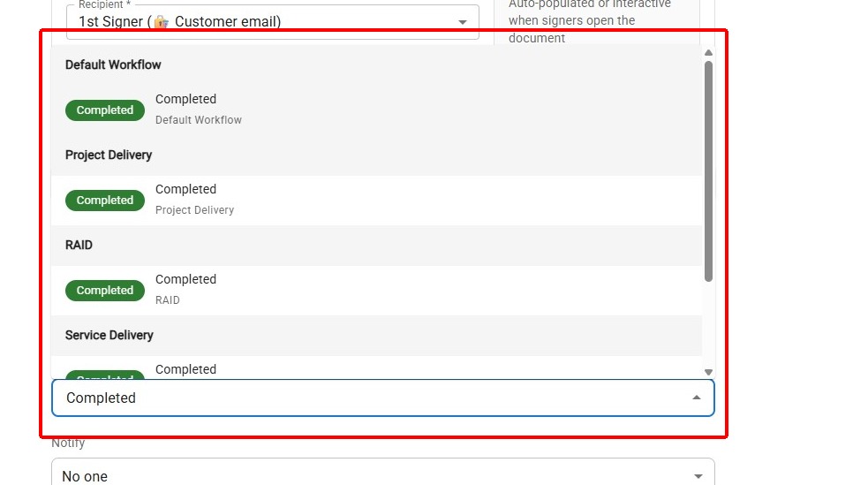Collapse the Completed dropdown using its arrow

[697, 398]
